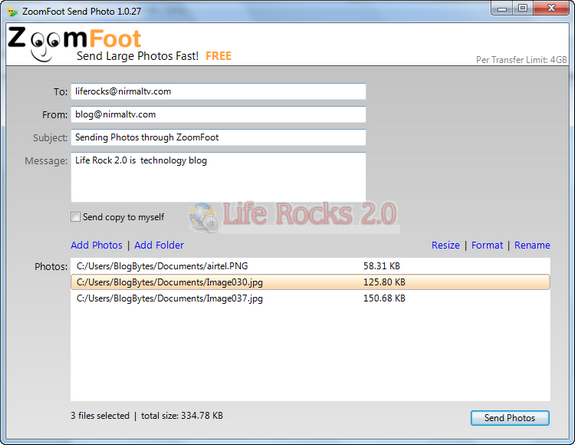
Task: Open the Resize option
Action: [446, 245]
